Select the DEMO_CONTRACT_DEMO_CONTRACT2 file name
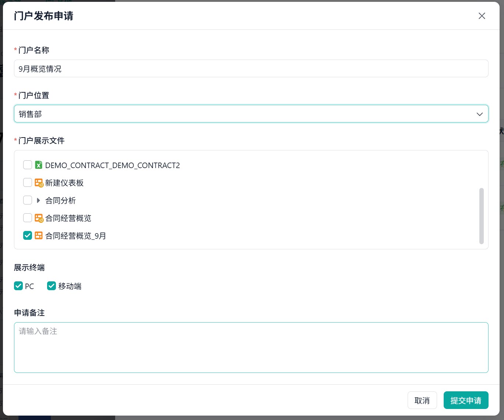This screenshot has width=504, height=420. click(113, 165)
